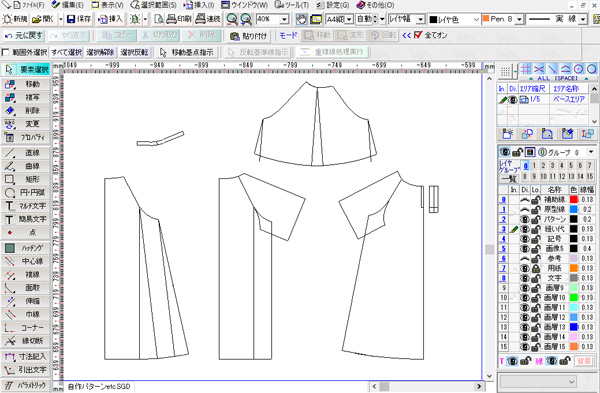Image resolution: width=600 pixels, height=393 pixels.
Task: Select the 寸法記入 dimension tool
Action: [26, 357]
